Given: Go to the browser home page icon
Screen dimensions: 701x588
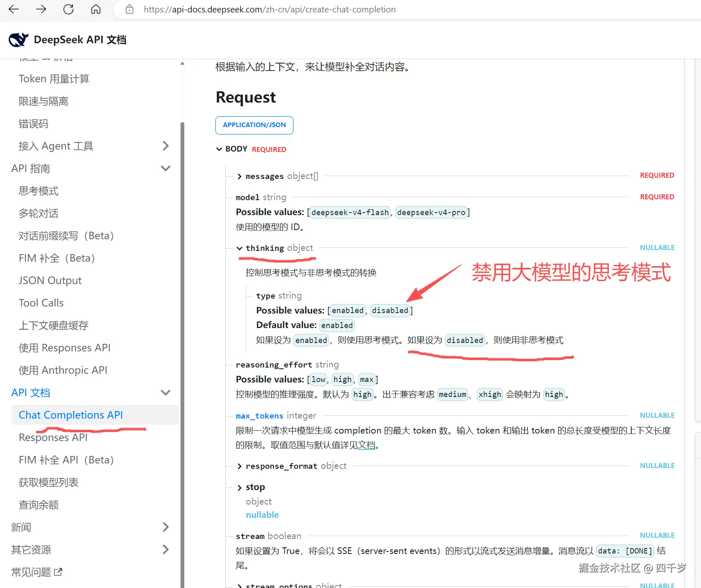Looking at the screenshot, I should [x=96, y=9].
